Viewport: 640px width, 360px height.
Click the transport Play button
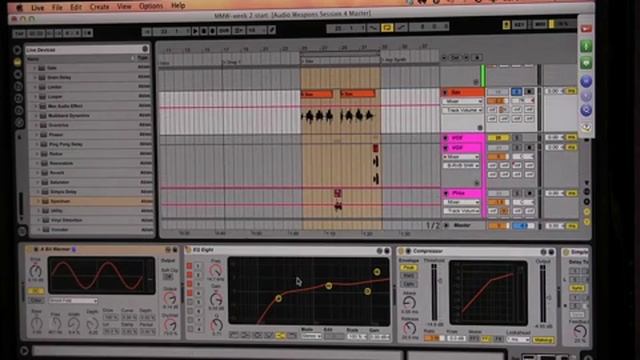click(x=195, y=31)
